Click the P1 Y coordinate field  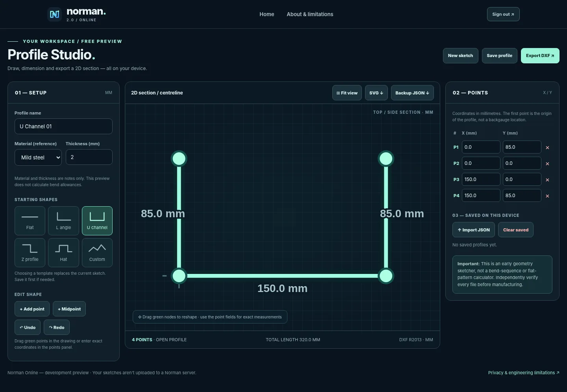522,147
